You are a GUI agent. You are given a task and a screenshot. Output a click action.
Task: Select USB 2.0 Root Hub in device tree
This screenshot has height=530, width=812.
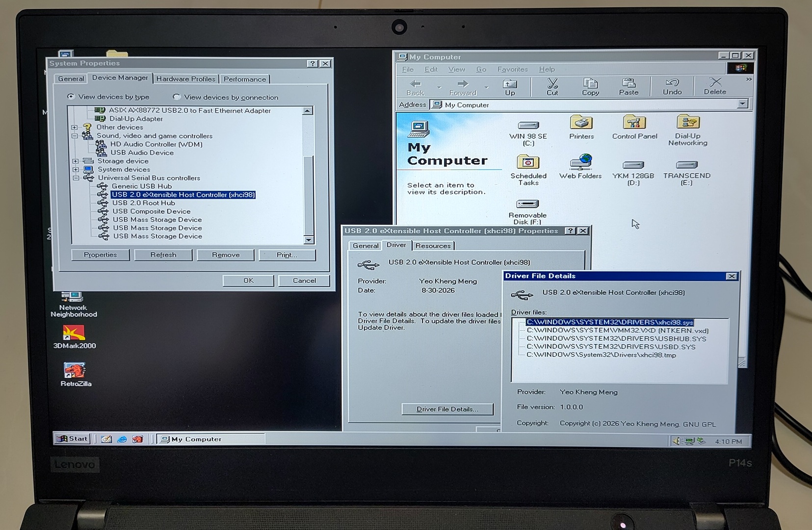pos(143,203)
